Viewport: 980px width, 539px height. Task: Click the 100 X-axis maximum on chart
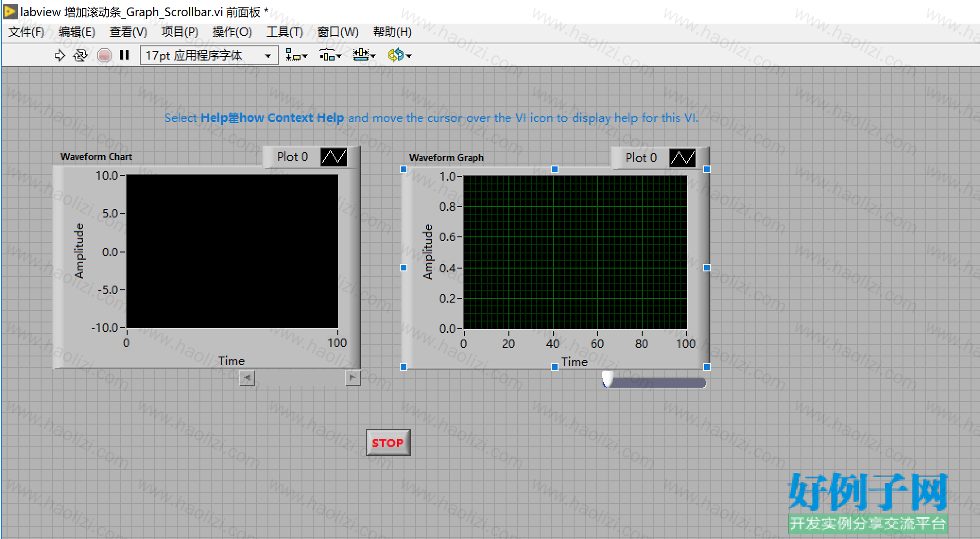click(337, 343)
